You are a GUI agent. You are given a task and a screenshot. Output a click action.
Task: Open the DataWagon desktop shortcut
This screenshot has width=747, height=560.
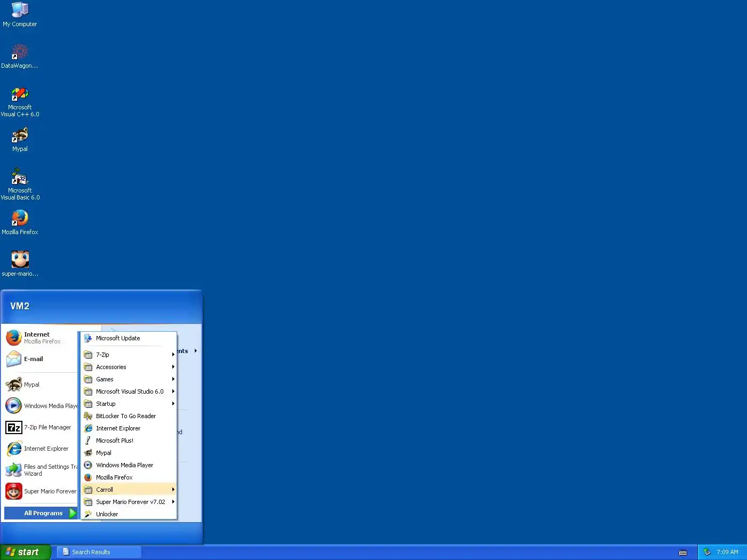point(20,56)
